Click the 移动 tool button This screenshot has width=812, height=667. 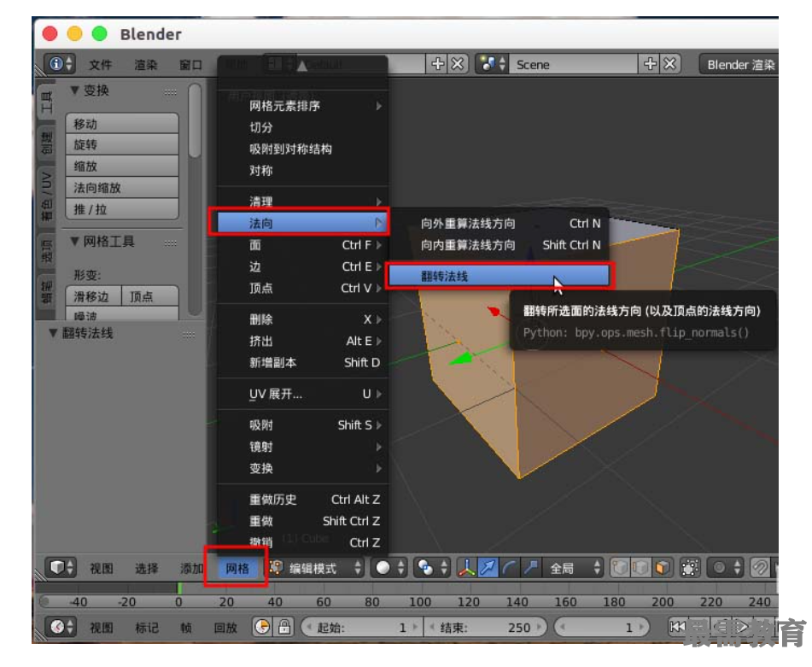tap(122, 123)
